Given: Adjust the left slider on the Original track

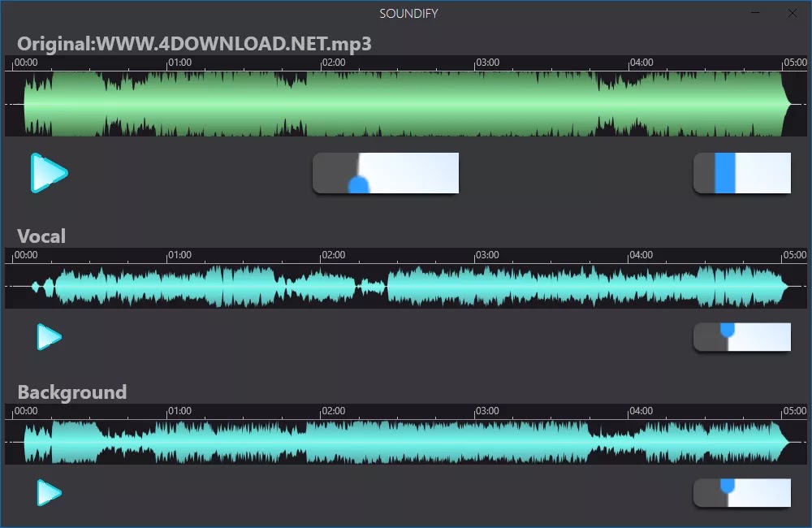Looking at the screenshot, I should click(x=386, y=173).
